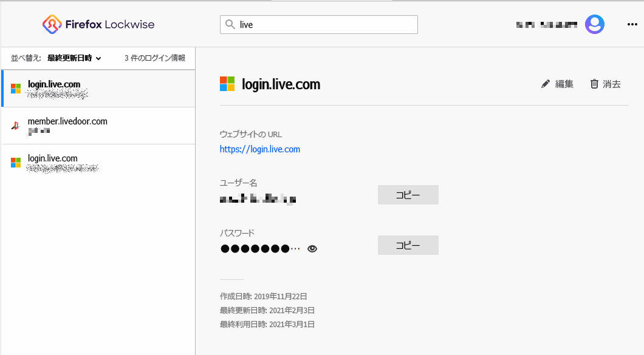
Task: Click the blurred account email in the header
Action: point(547,25)
